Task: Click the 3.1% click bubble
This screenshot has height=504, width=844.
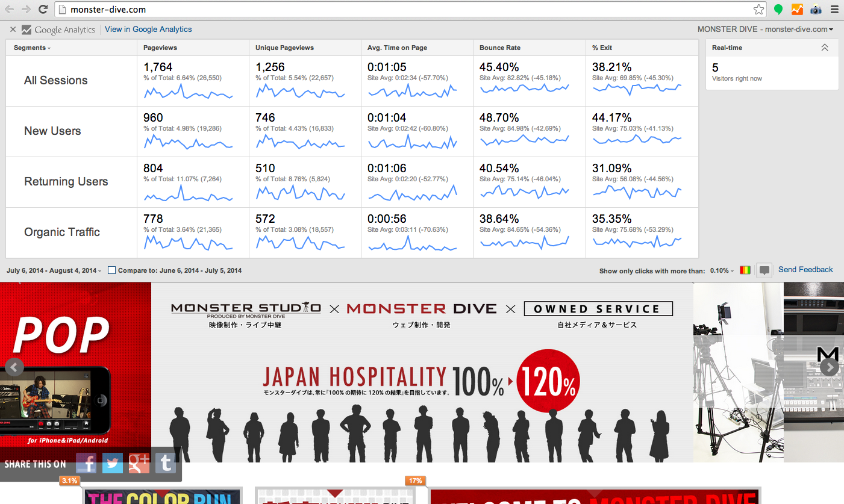Action: point(69,481)
